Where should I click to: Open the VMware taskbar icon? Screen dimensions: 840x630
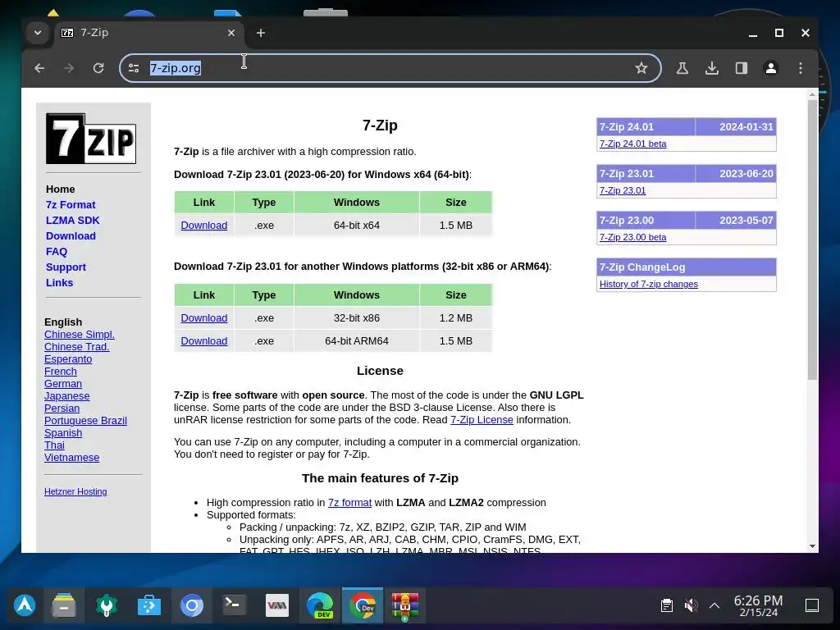277,605
